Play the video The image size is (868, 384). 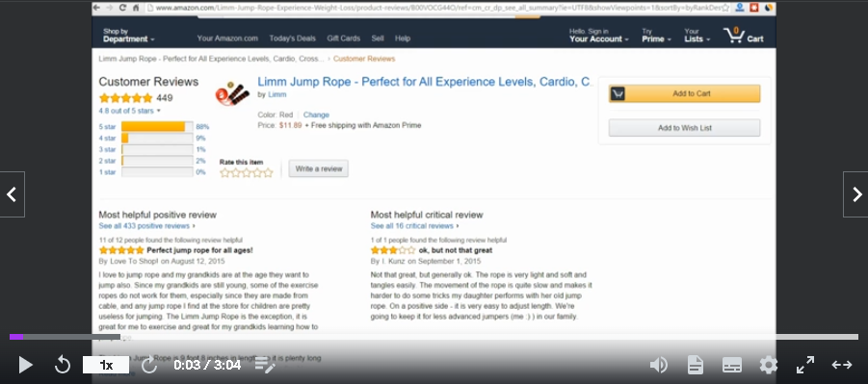25,365
